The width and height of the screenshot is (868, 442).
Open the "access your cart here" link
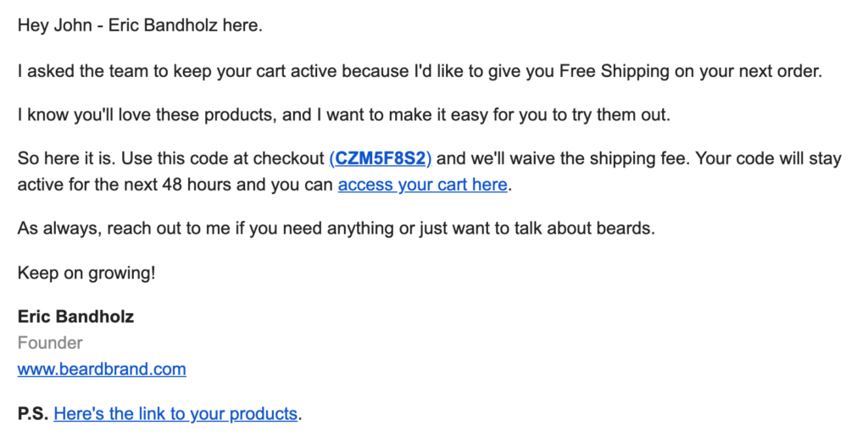coord(422,185)
